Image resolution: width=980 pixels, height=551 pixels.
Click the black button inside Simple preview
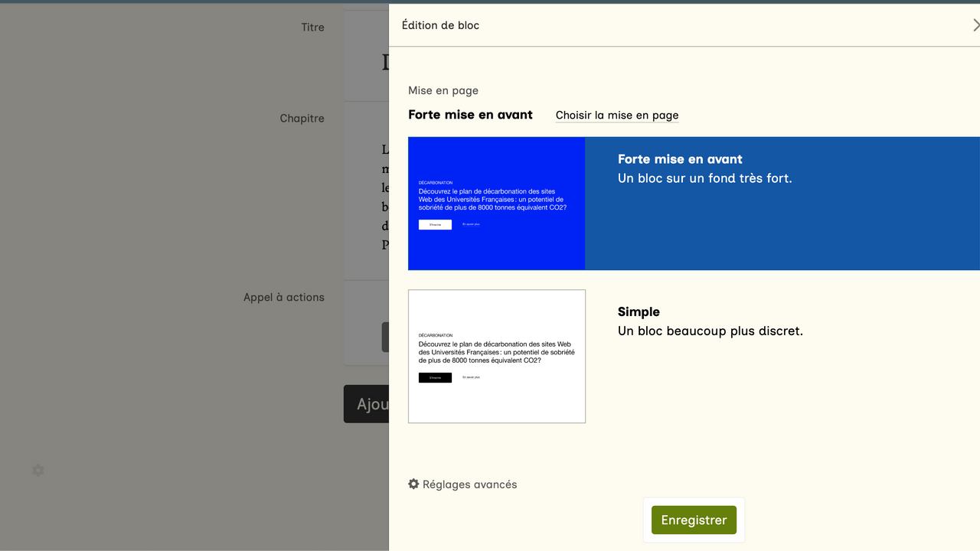point(435,378)
